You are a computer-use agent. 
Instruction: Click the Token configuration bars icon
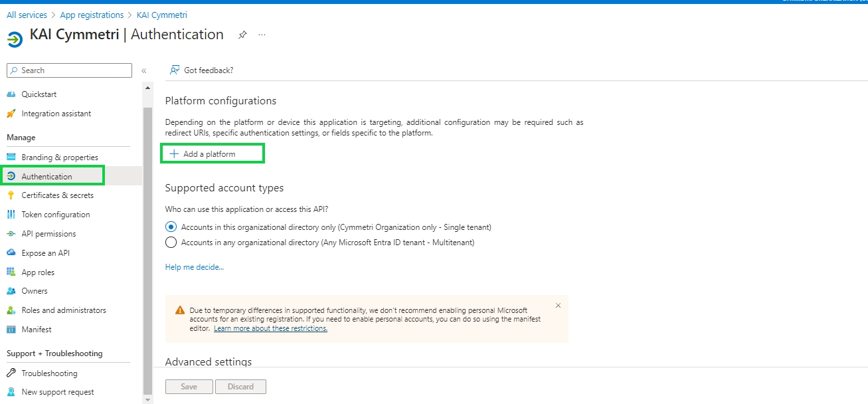[11, 215]
